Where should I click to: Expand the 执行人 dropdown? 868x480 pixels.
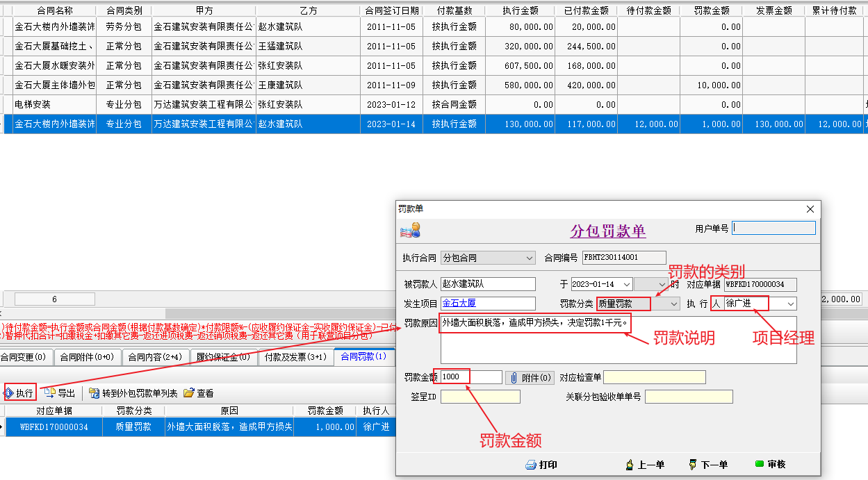pos(790,304)
